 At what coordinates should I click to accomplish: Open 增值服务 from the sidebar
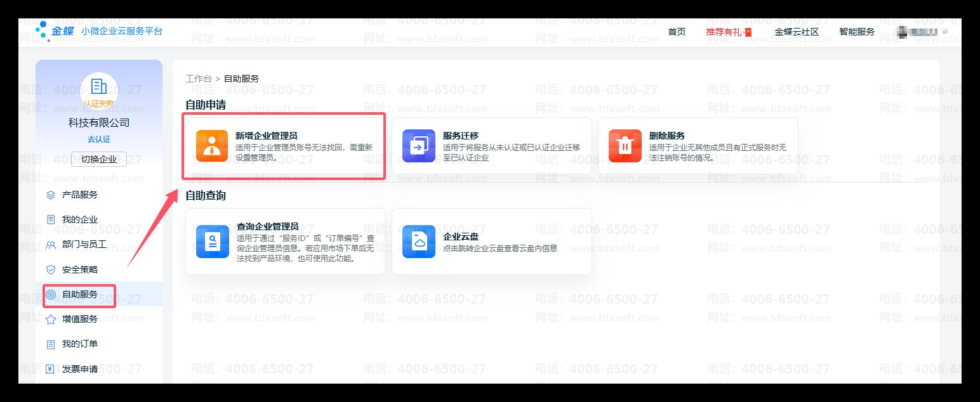(x=79, y=319)
